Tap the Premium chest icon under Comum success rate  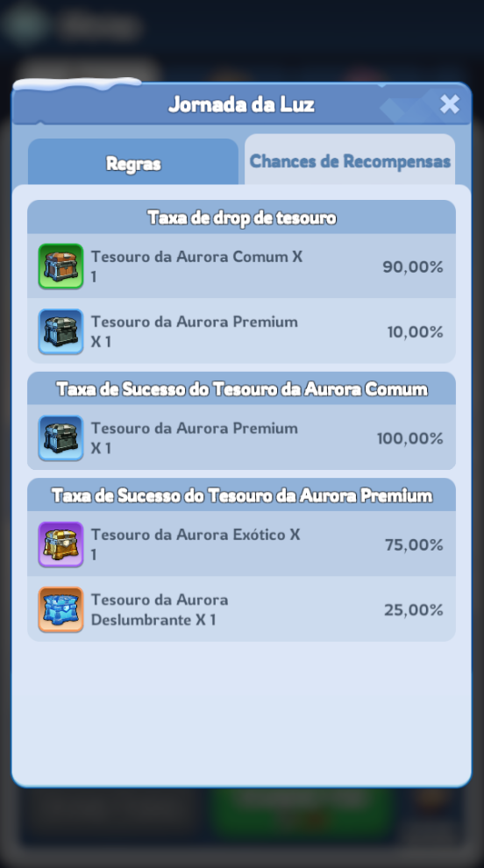tap(60, 438)
